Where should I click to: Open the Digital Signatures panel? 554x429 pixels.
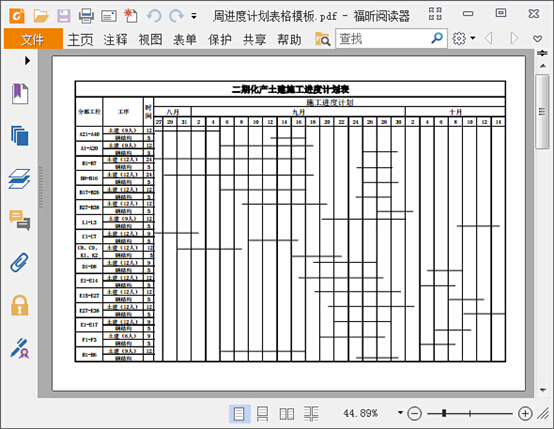pos(20,348)
